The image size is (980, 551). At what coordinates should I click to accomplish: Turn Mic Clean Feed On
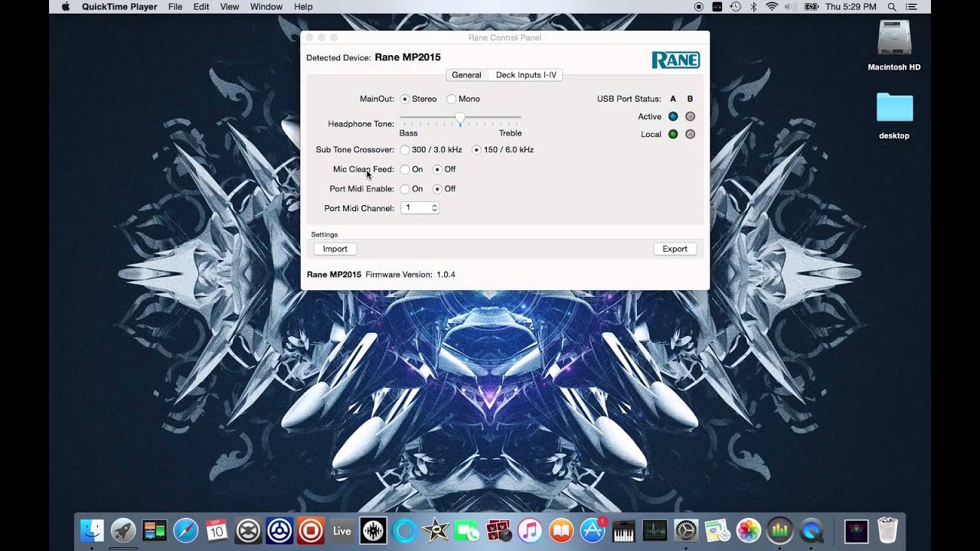(404, 169)
